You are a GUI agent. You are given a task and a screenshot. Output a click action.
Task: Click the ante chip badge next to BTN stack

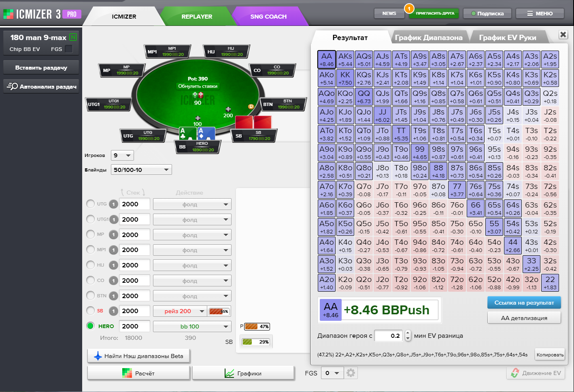(x=114, y=296)
